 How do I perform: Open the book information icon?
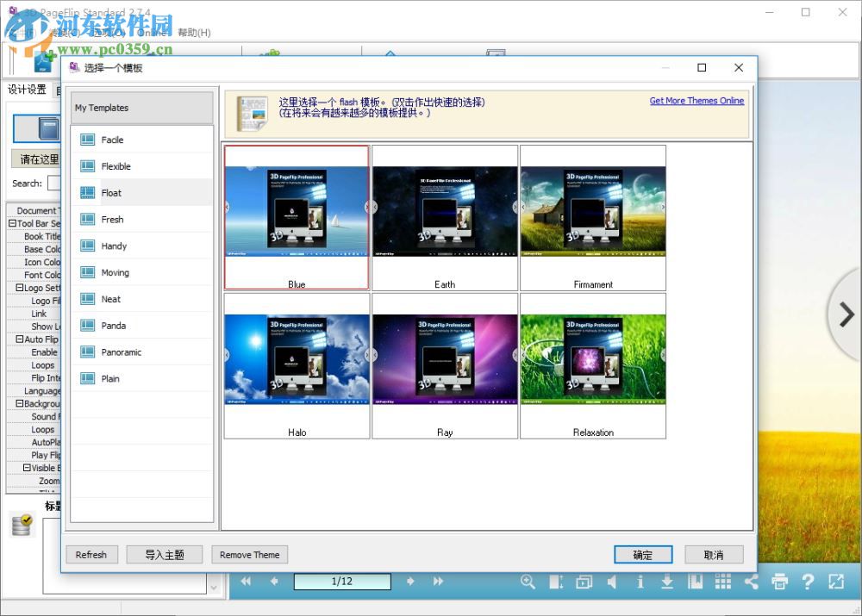pos(641,582)
